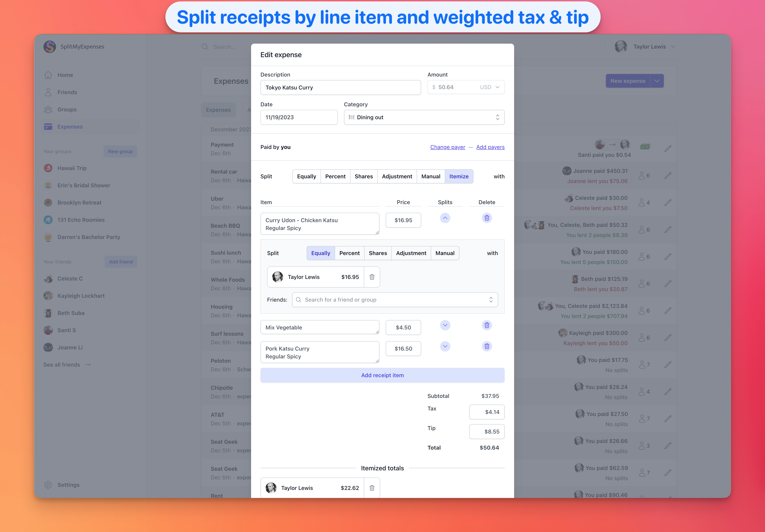Click the search magnifier icon in header

click(x=205, y=47)
